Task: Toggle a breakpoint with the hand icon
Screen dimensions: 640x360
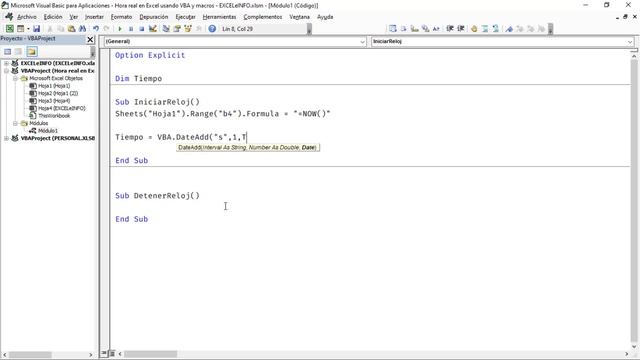Action: [x=474, y=29]
